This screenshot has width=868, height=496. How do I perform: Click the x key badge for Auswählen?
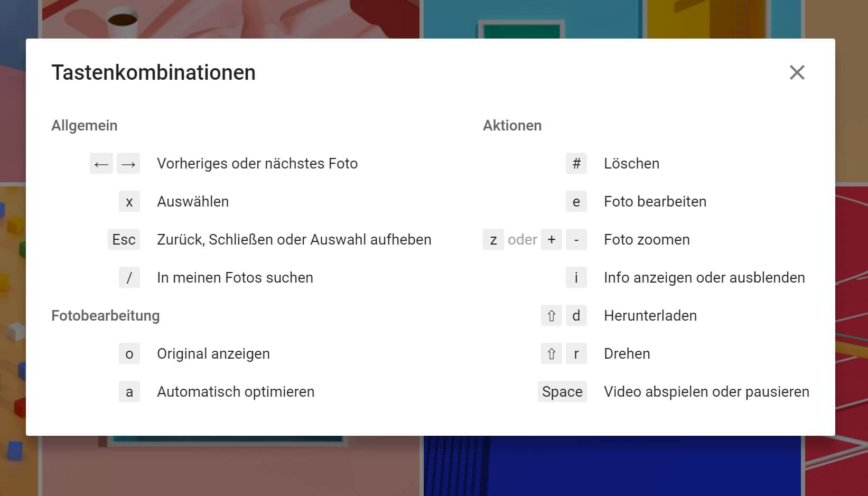(x=129, y=202)
